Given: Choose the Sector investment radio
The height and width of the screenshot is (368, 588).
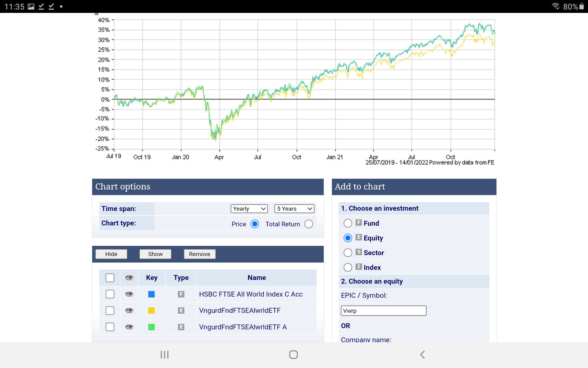Looking at the screenshot, I should (x=348, y=253).
